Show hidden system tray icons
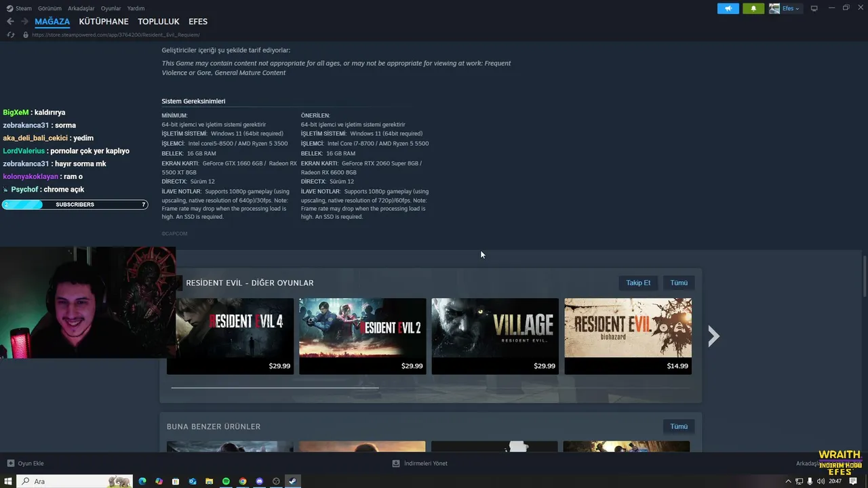Image resolution: width=868 pixels, height=488 pixels. click(788, 481)
